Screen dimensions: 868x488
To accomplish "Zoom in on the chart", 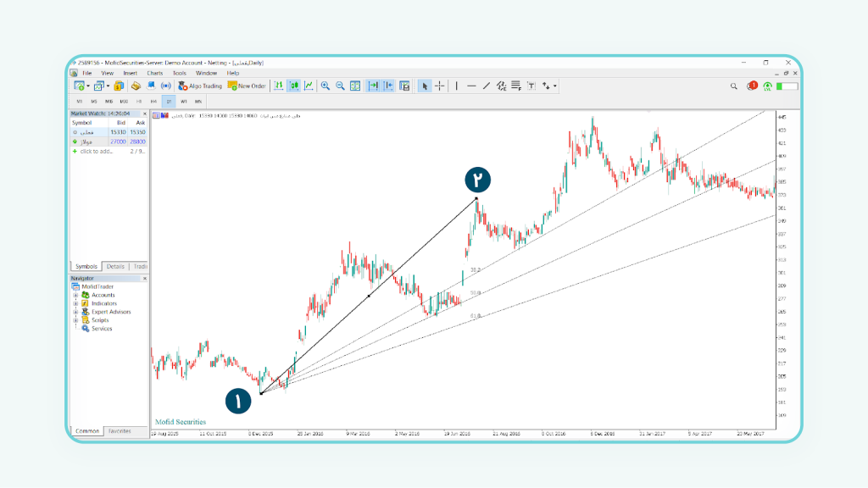I will (x=325, y=86).
